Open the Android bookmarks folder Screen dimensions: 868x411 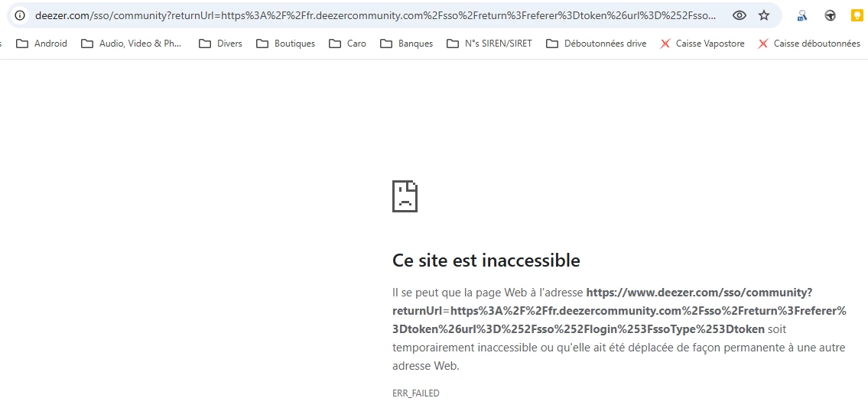[41, 43]
